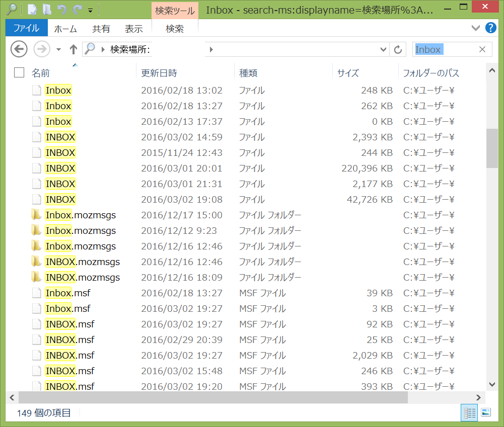Screen dimensions: 504x427
Task: Open the ファイル menu
Action: [27, 29]
